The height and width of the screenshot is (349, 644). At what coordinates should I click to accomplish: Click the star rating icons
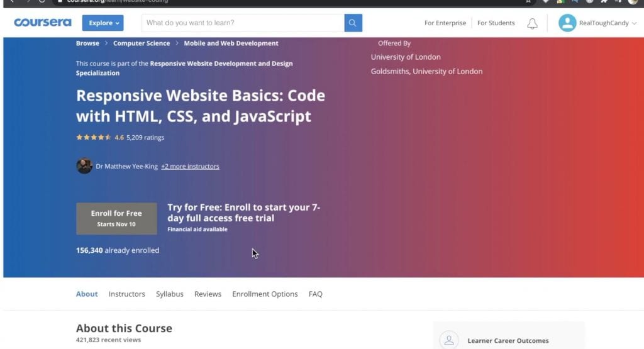(x=94, y=137)
